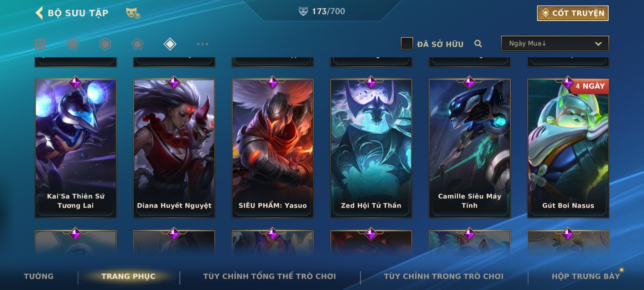Open the skin search magnifier
The height and width of the screenshot is (290, 644).
[x=478, y=44]
